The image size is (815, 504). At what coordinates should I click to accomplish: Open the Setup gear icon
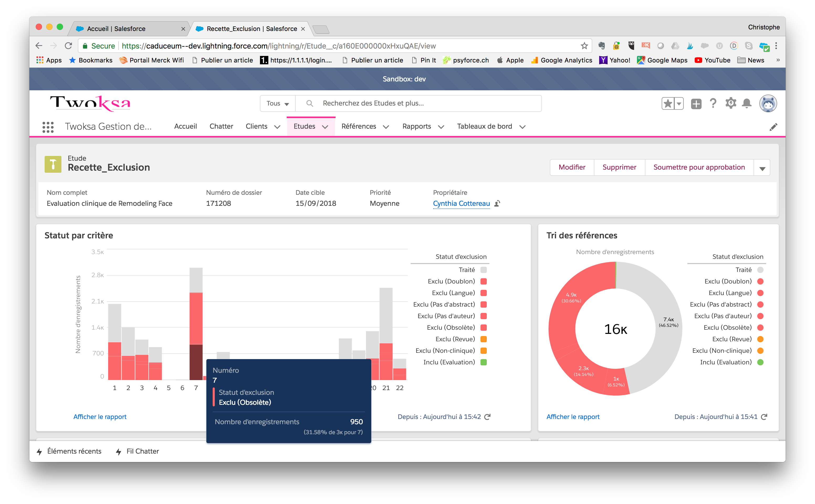tap(730, 103)
